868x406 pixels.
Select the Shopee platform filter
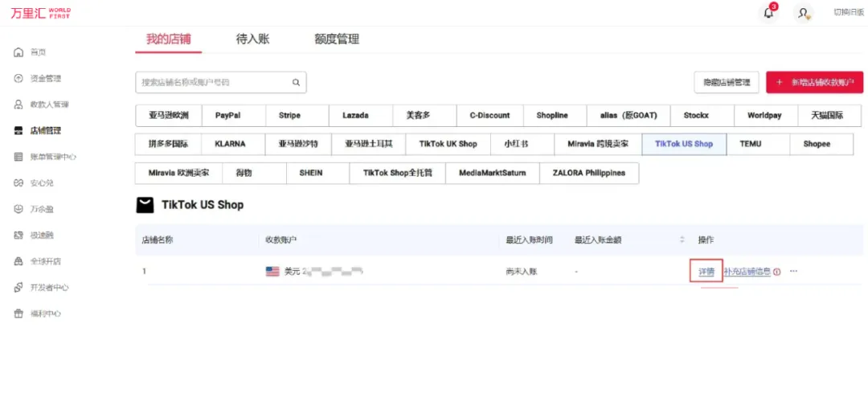[817, 144]
